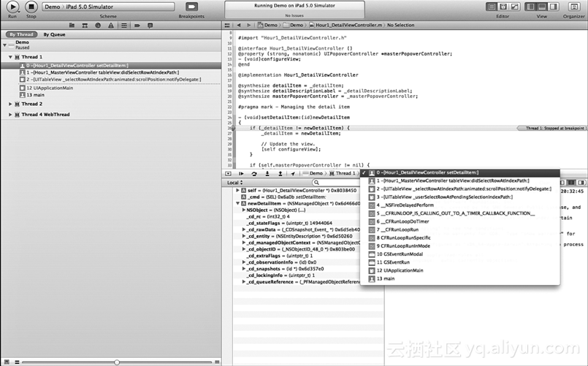Go back in editor history
Screen dimensions: 588x366
pyautogui.click(x=239, y=25)
